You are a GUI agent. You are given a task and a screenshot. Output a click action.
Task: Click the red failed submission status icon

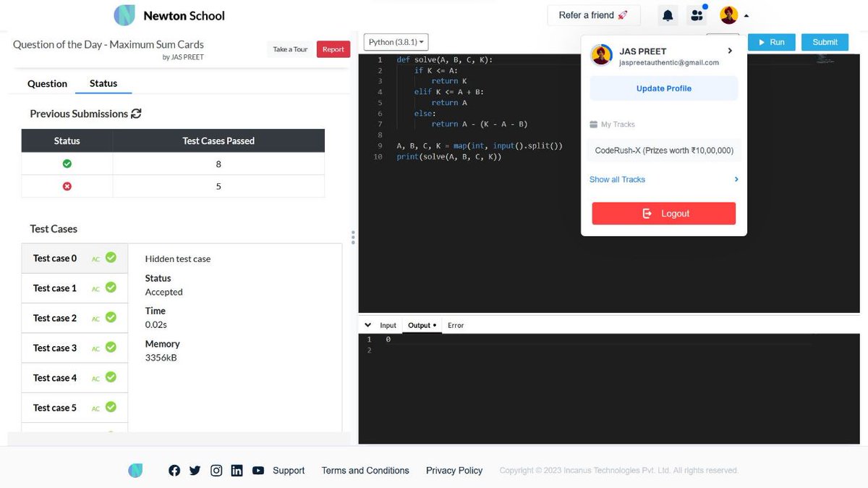(x=67, y=185)
